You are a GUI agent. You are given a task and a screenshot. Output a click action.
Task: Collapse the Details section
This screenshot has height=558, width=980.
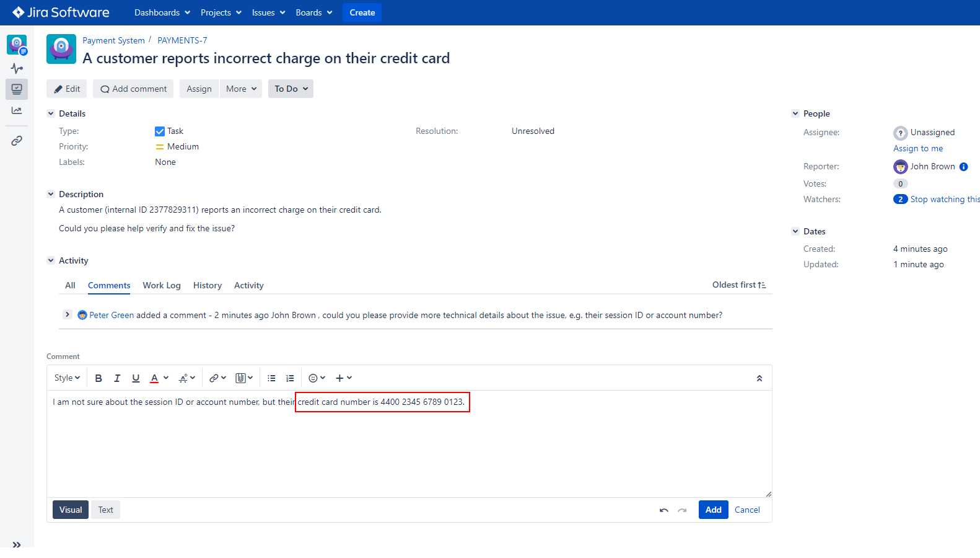pyautogui.click(x=51, y=113)
